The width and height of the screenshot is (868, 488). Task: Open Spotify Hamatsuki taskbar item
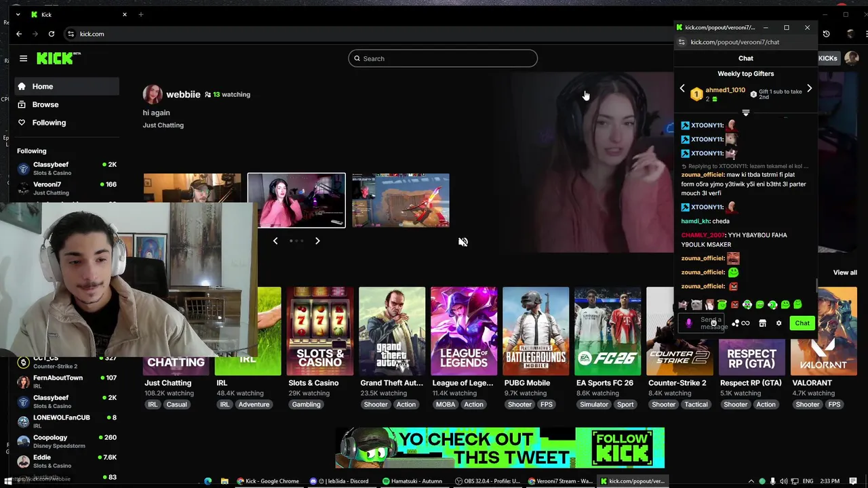(x=412, y=481)
